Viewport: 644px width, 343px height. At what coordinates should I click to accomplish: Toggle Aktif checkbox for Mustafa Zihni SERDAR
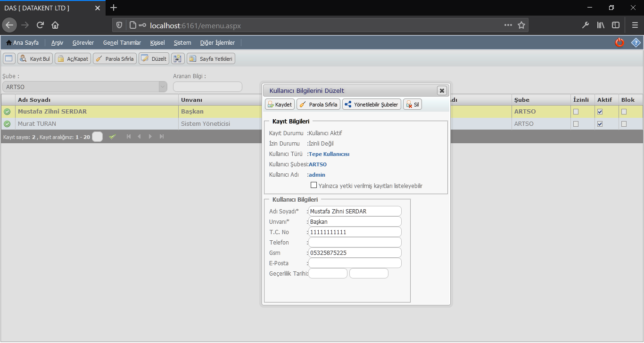pos(600,112)
